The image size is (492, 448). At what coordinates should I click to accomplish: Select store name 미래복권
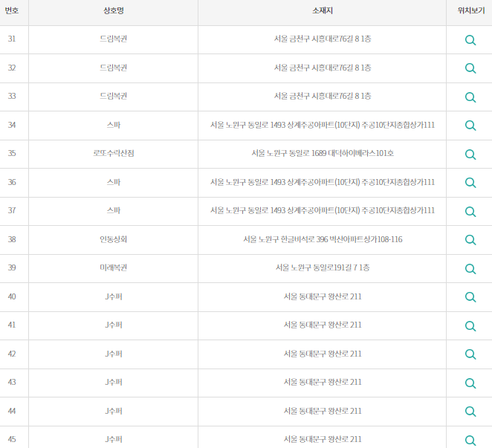click(x=113, y=267)
